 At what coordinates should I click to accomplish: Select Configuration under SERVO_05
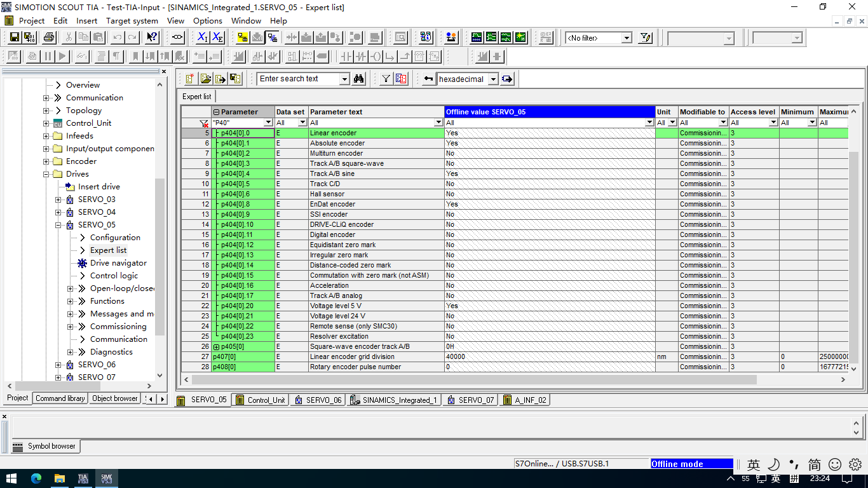click(115, 238)
